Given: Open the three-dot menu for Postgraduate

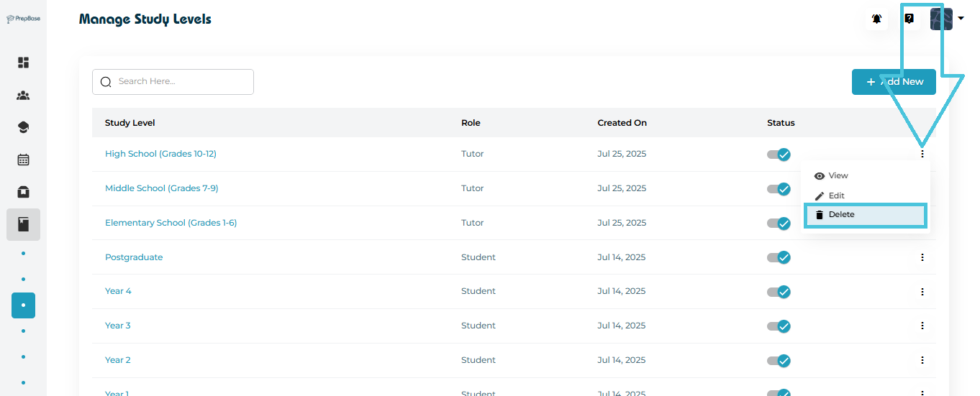Looking at the screenshot, I should click(922, 257).
